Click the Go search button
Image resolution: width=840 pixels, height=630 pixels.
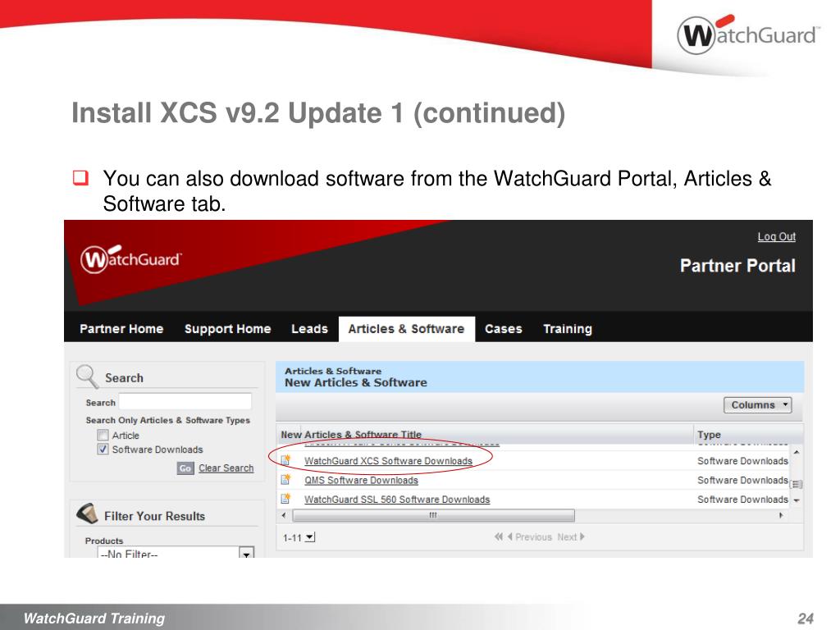(x=185, y=468)
